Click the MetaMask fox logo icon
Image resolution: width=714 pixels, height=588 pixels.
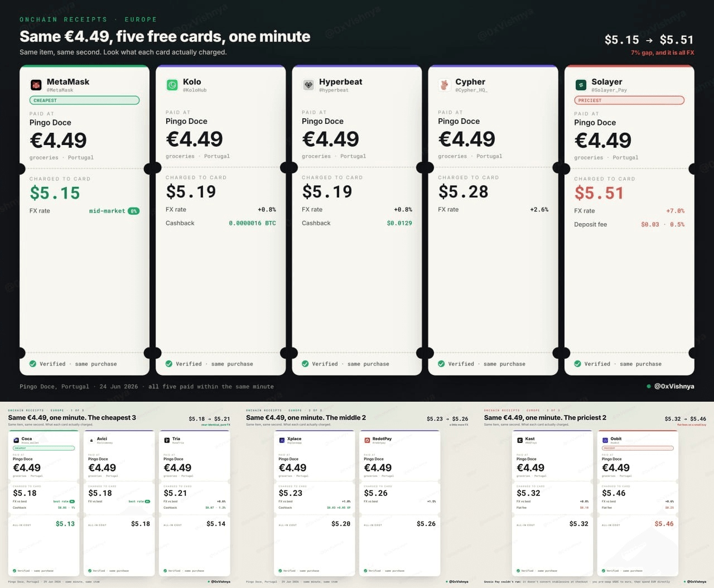pyautogui.click(x=36, y=85)
